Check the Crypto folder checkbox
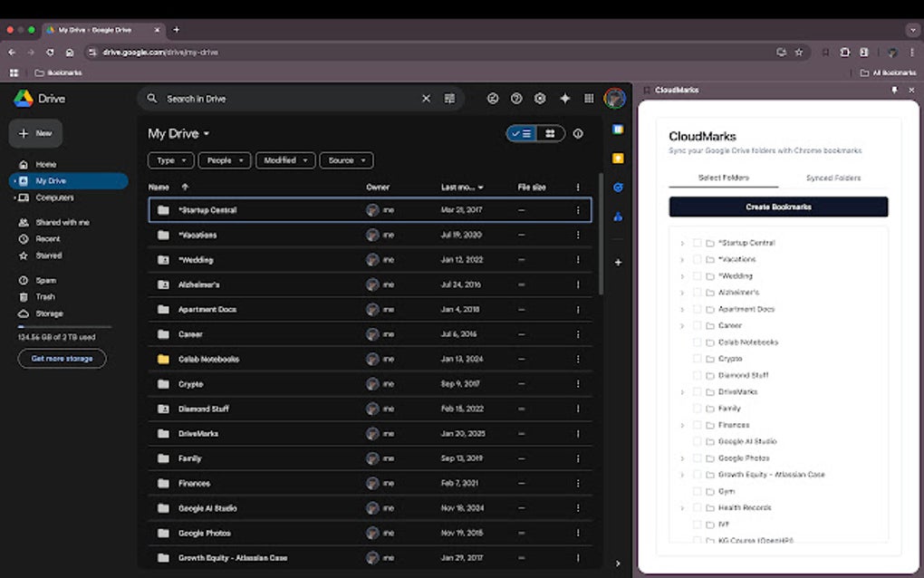The image size is (924, 578). 696,359
